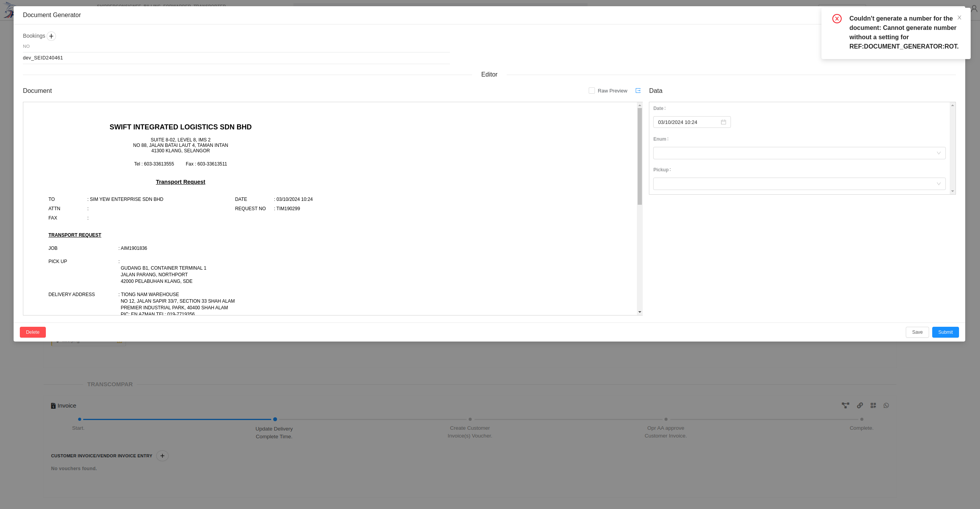980x509 pixels.
Task: Click the WhatsApp icon in Invoice
Action: click(x=886, y=405)
